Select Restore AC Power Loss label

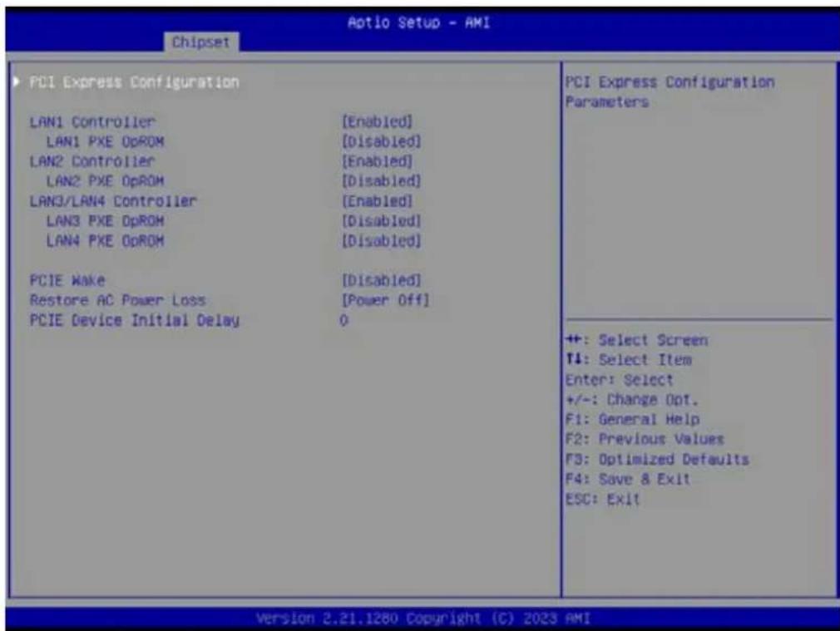click(118, 300)
